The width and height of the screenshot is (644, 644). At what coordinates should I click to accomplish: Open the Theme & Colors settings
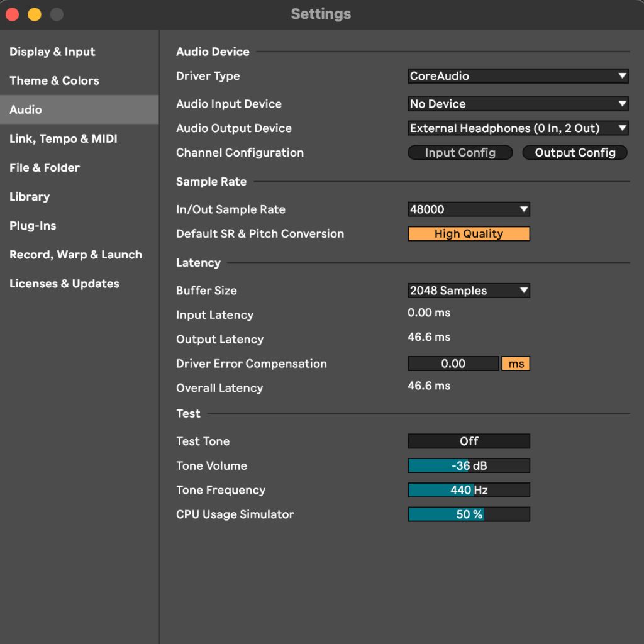click(54, 80)
